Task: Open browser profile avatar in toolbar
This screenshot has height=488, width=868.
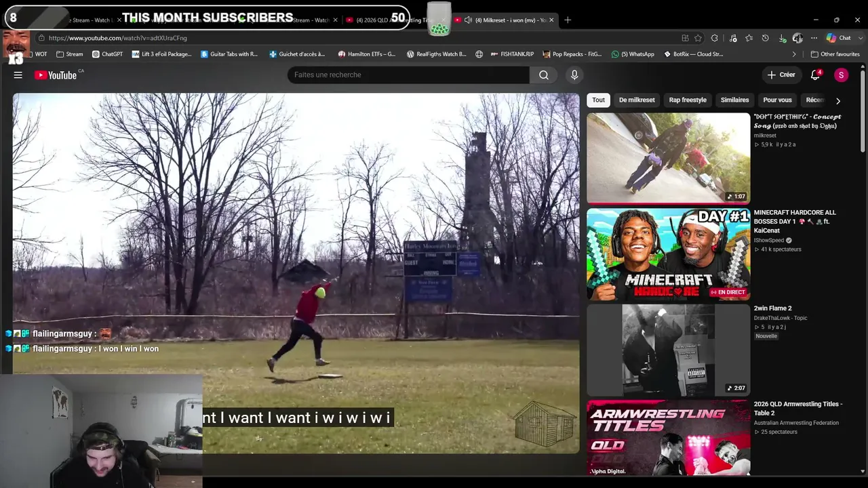Action: [798, 38]
